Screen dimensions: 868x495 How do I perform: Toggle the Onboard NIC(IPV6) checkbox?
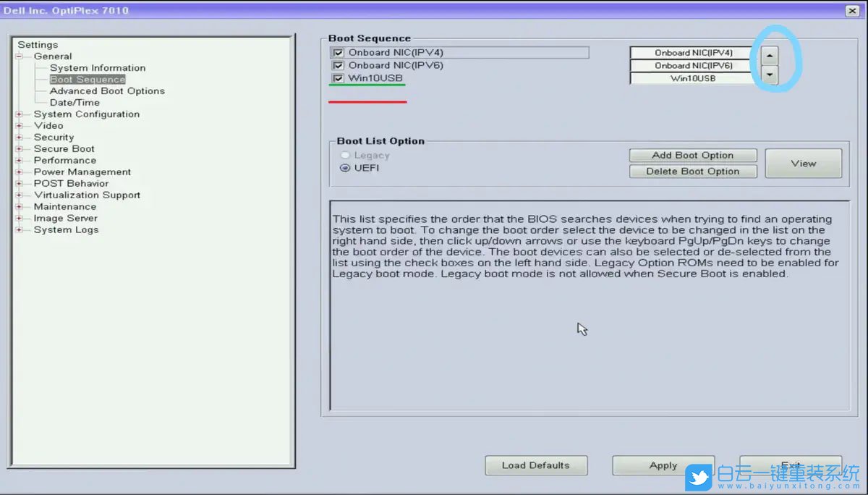pyautogui.click(x=338, y=66)
